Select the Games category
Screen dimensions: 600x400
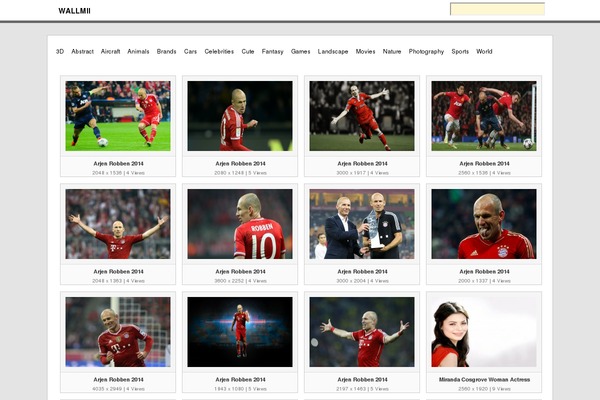[300, 51]
